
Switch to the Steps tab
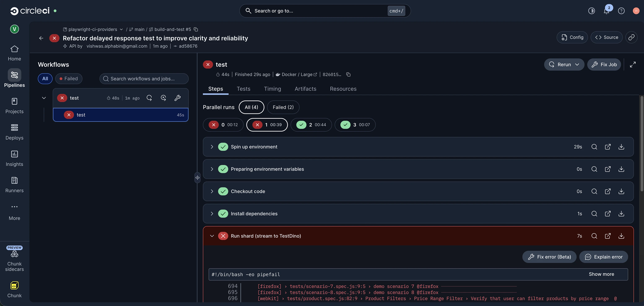point(216,89)
